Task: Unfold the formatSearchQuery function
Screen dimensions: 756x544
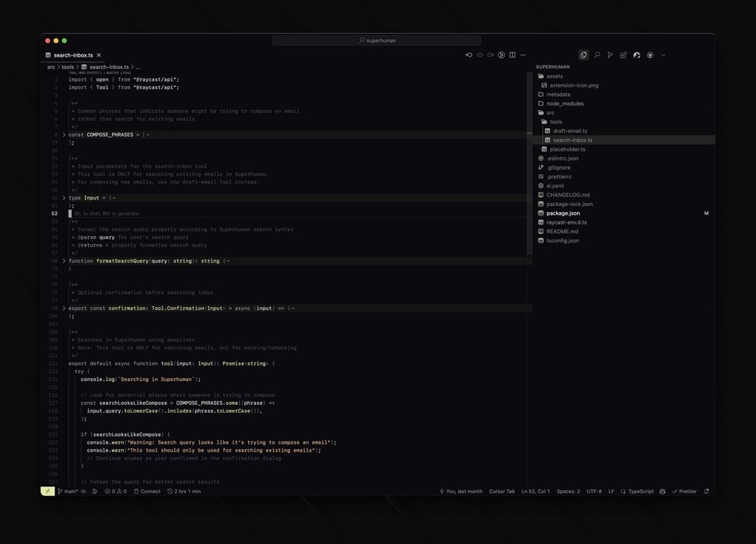Action: coord(65,261)
